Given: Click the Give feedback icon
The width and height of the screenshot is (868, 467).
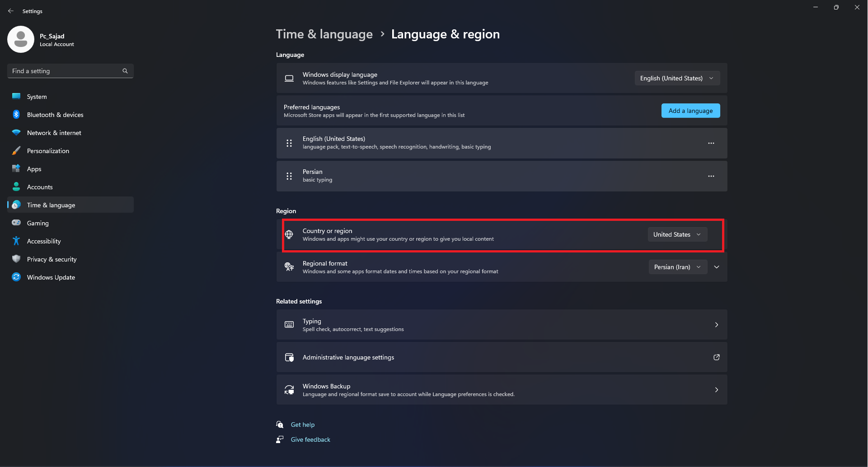Looking at the screenshot, I should tap(280, 439).
